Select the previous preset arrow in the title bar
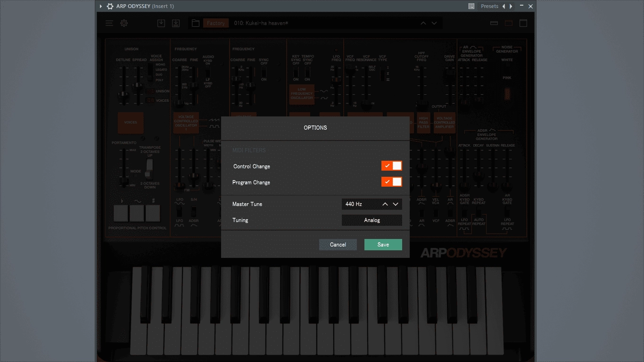 click(x=504, y=6)
